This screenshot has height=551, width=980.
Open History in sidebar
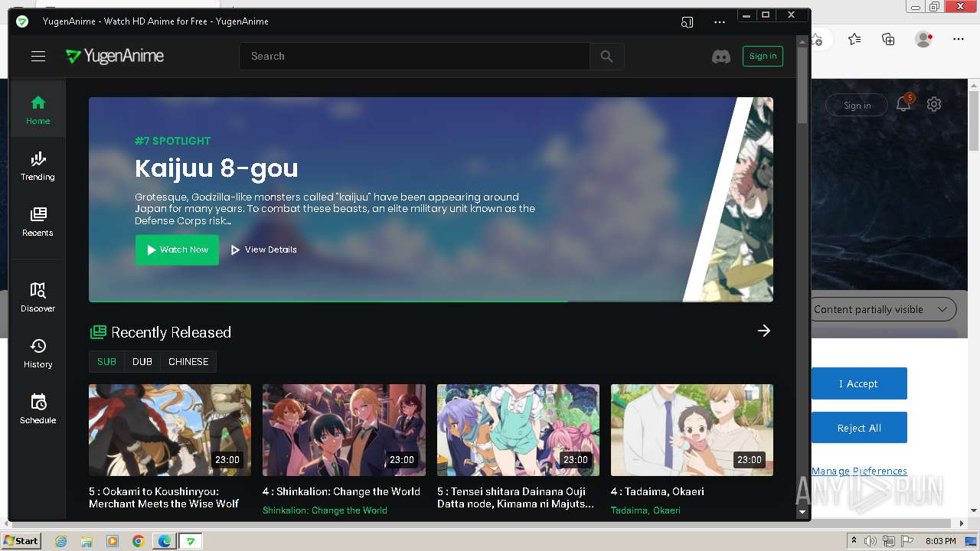(x=38, y=354)
